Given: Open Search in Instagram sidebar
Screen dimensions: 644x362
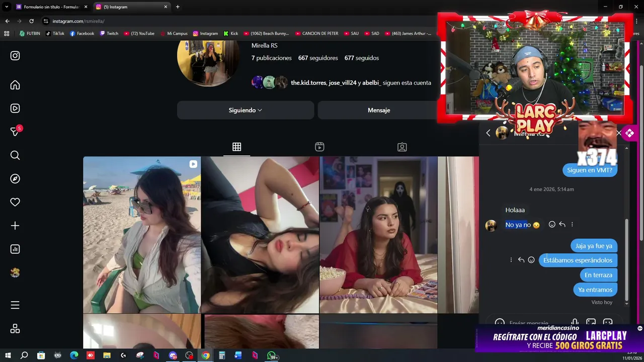Looking at the screenshot, I should click(15, 155).
